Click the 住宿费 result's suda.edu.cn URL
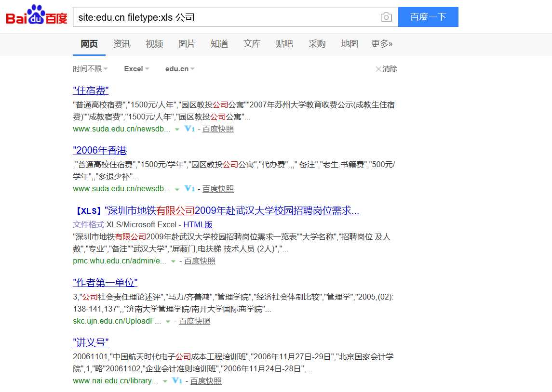The height and width of the screenshot is (392, 552). 121,129
